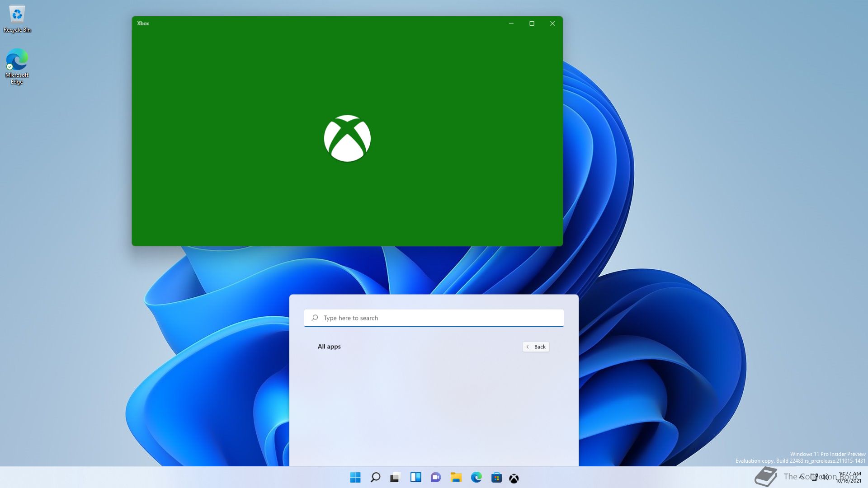The image size is (868, 488).
Task: Open File Explorer from the taskbar
Action: tap(456, 478)
